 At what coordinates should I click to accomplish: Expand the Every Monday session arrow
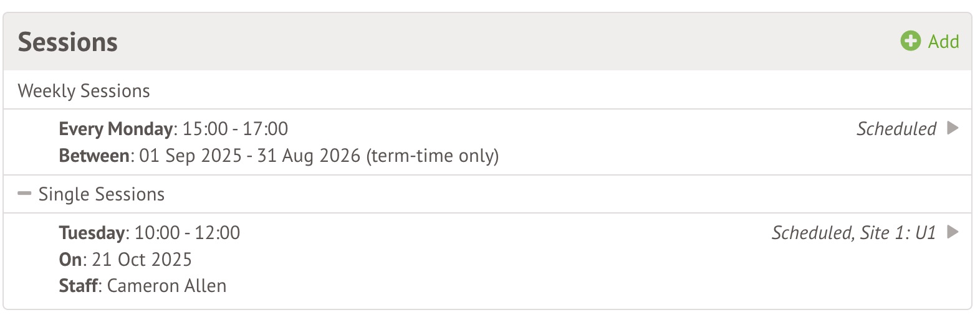pyautogui.click(x=953, y=128)
